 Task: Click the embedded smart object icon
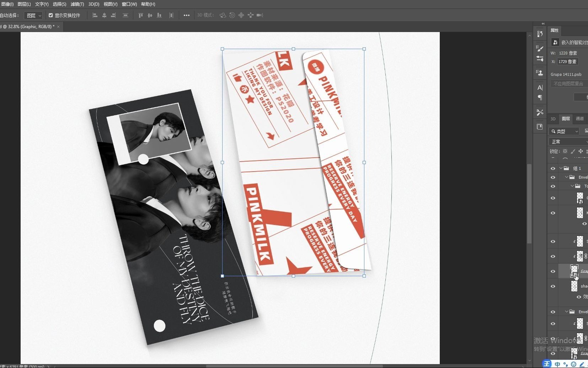(555, 42)
